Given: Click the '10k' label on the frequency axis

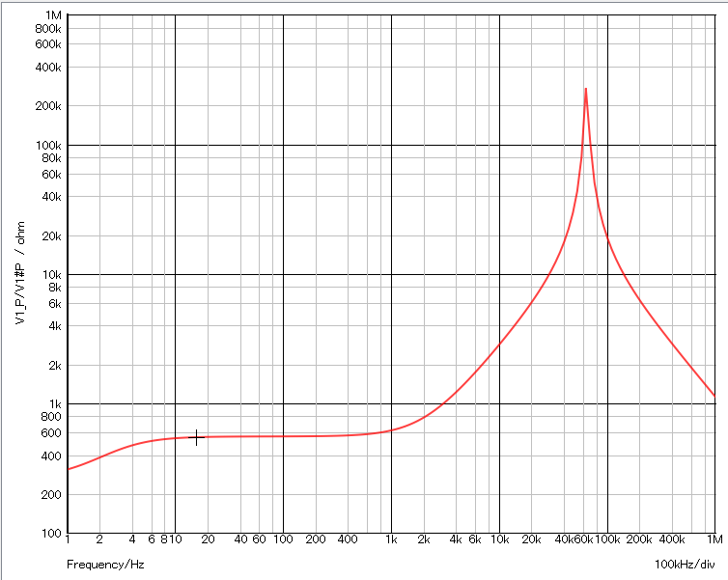Looking at the screenshot, I should [500, 539].
